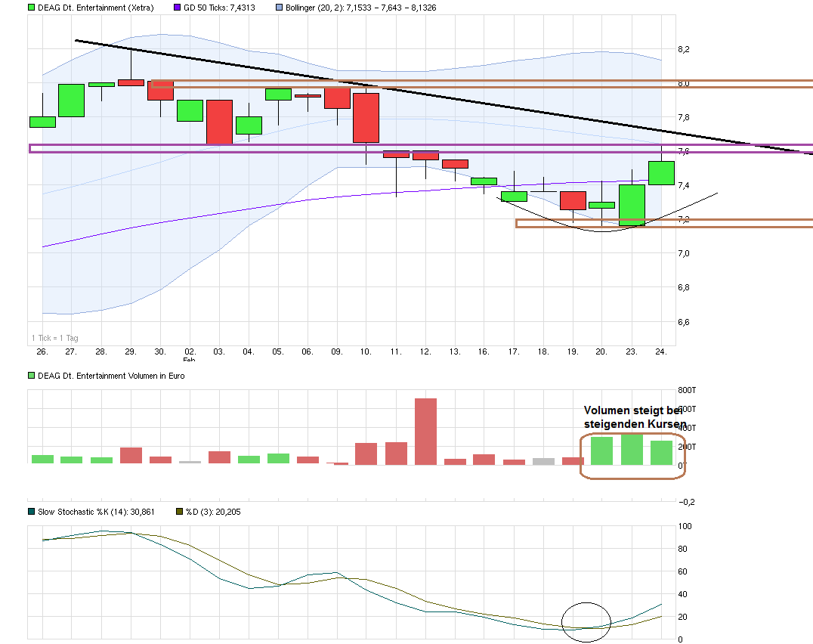Click the '16.' date label on the axis

[x=484, y=351]
